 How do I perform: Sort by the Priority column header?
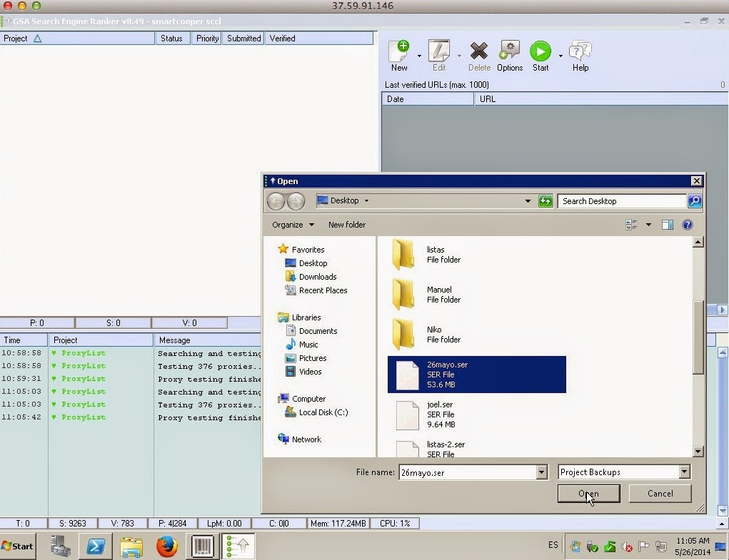207,39
